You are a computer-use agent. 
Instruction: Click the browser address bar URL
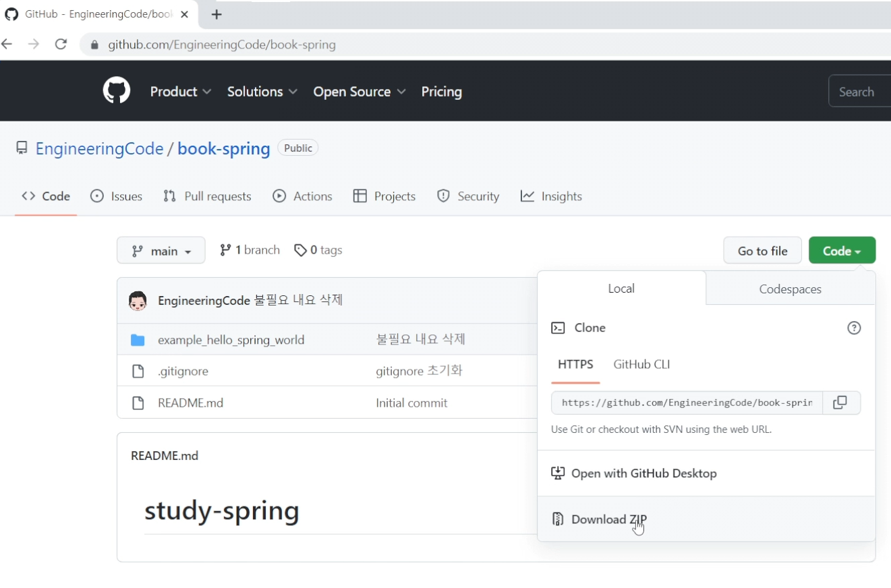coord(222,45)
